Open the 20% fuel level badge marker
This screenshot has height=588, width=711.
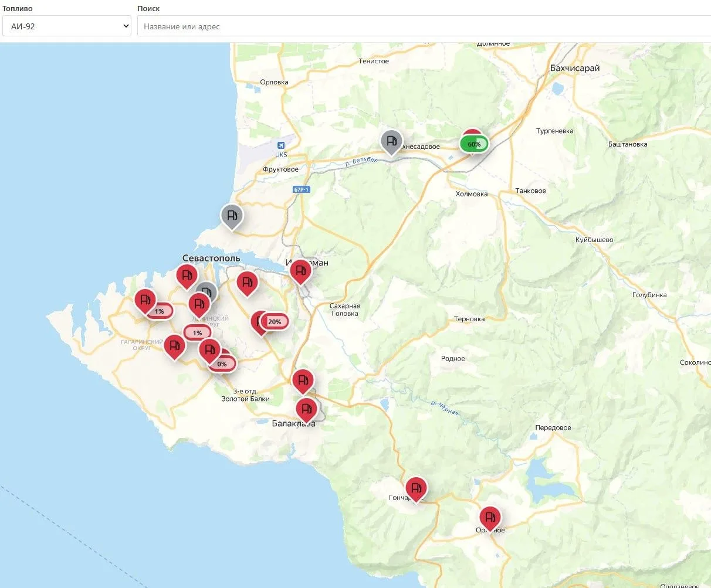(x=275, y=321)
